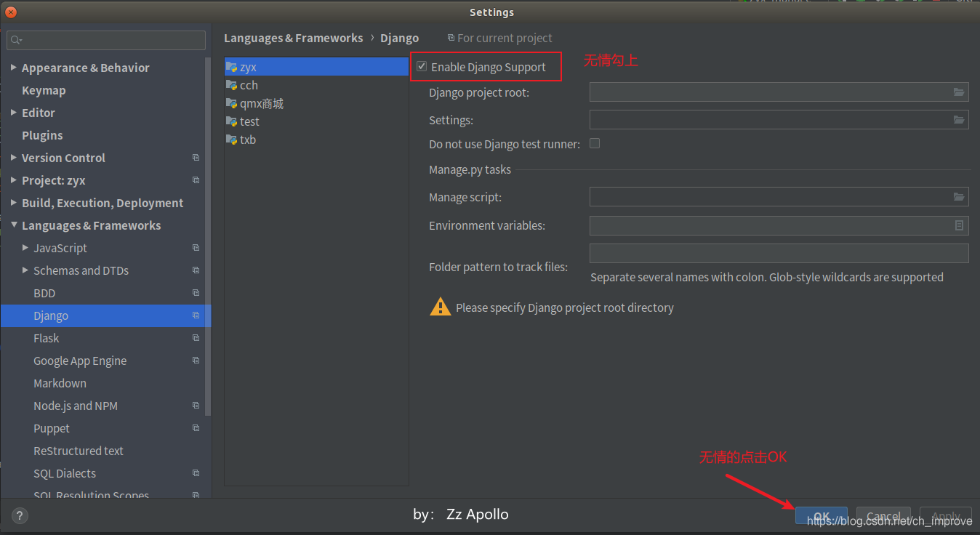Click project-level icon beside Puppet
980x535 pixels.
pos(196,428)
